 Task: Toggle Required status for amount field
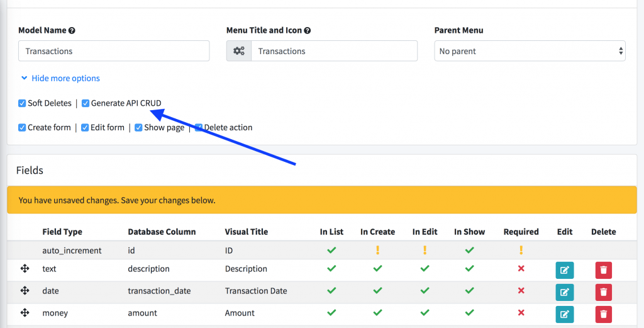coord(521,313)
